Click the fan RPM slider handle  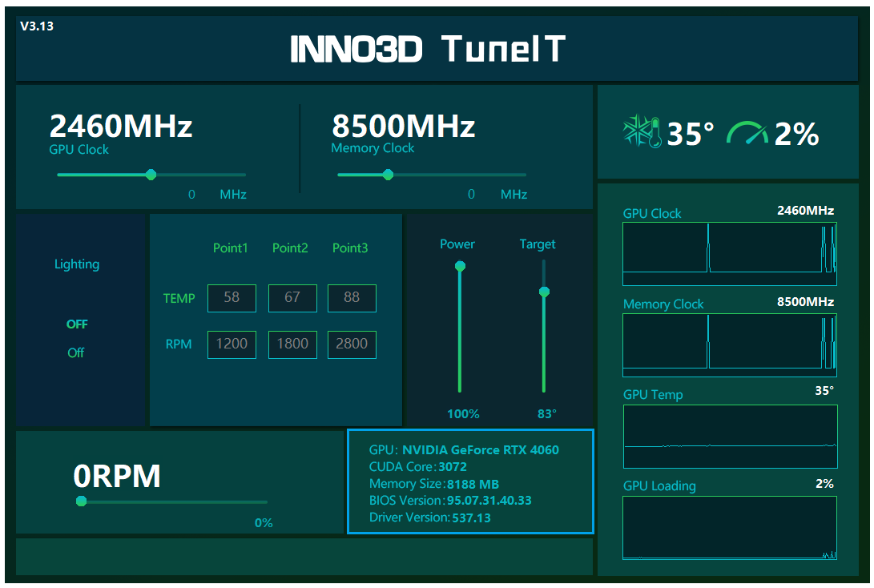pyautogui.click(x=82, y=501)
